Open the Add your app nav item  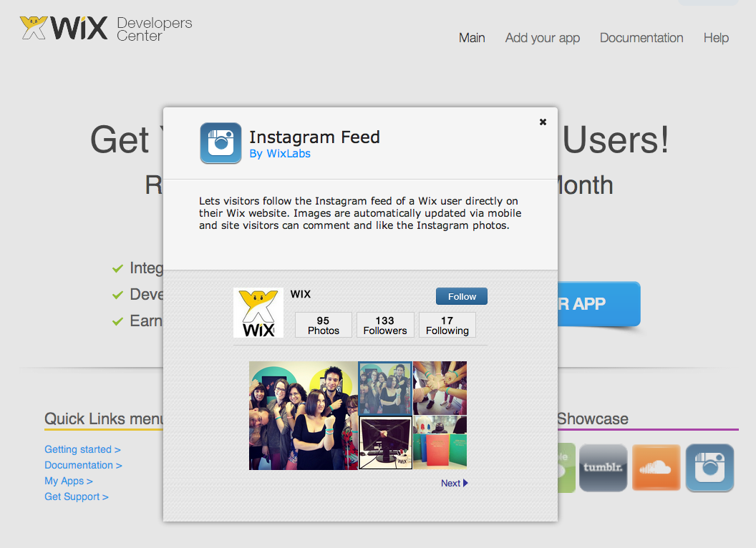(543, 38)
